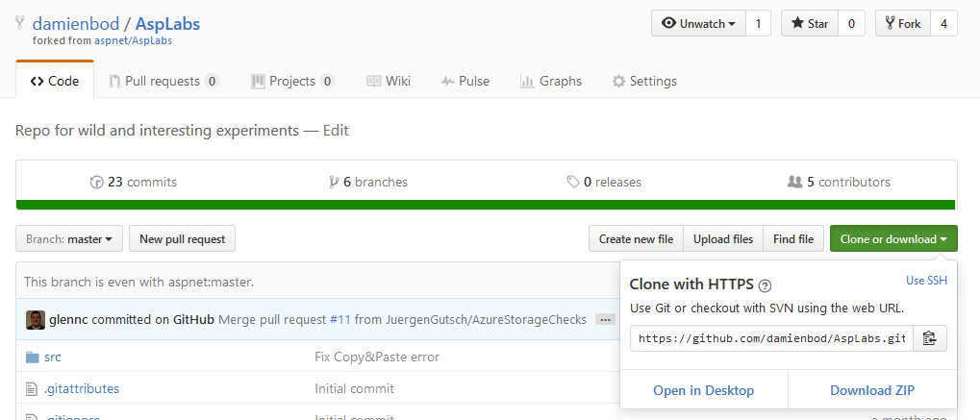Go to the aspnet/AspLabs parent repository
Screen dimensions: 980x420
[x=133, y=40]
